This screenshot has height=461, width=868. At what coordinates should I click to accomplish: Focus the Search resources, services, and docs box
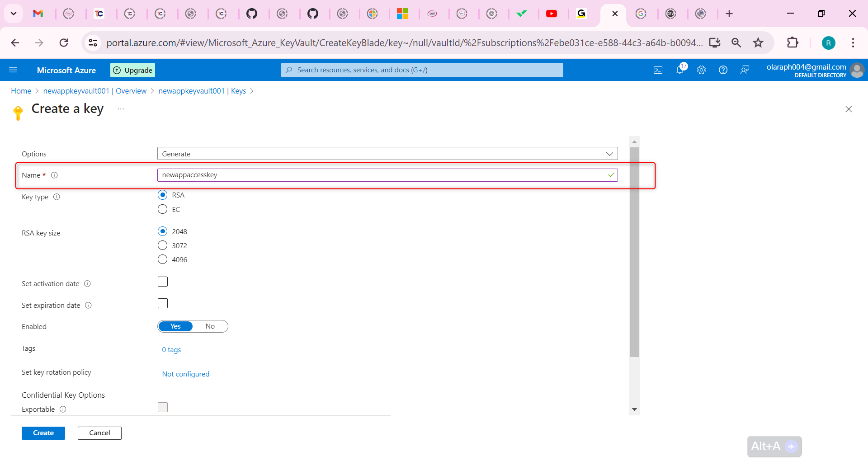point(422,70)
